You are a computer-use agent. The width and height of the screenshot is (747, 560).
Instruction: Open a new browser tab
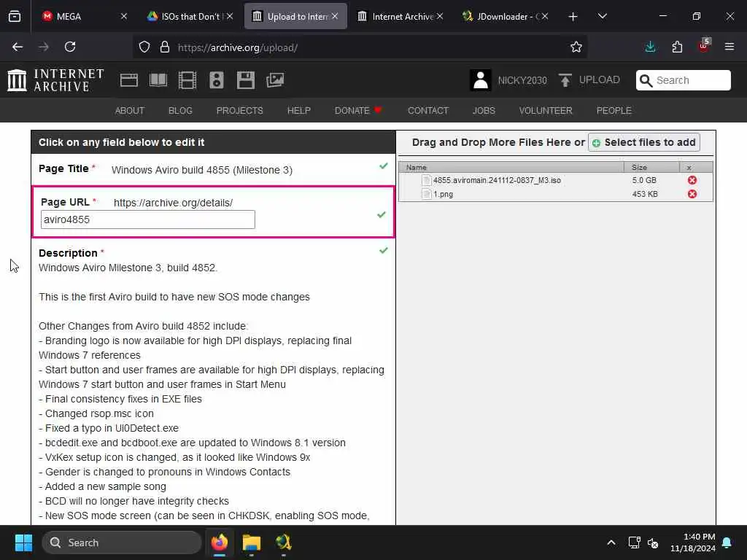pyautogui.click(x=573, y=17)
